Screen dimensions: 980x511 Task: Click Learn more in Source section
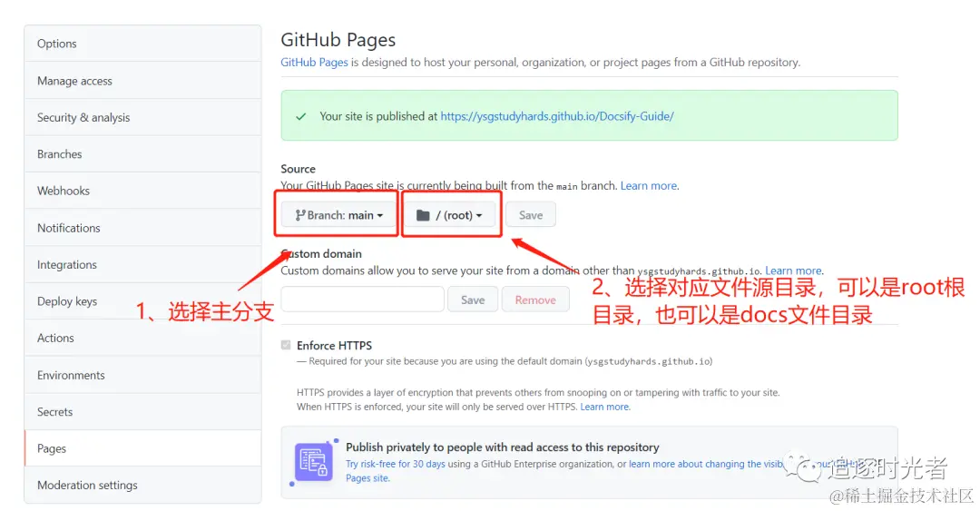(x=648, y=186)
